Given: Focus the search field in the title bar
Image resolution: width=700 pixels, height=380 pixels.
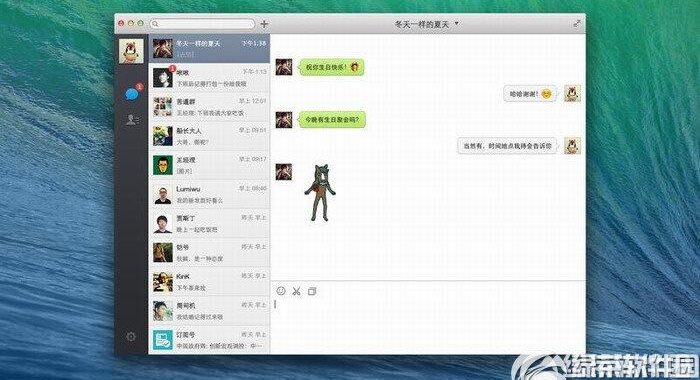Looking at the screenshot, I should (x=203, y=24).
